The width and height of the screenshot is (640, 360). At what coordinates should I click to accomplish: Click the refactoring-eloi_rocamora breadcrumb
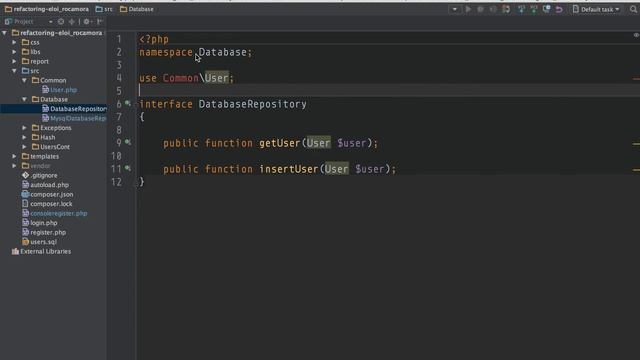click(47, 9)
